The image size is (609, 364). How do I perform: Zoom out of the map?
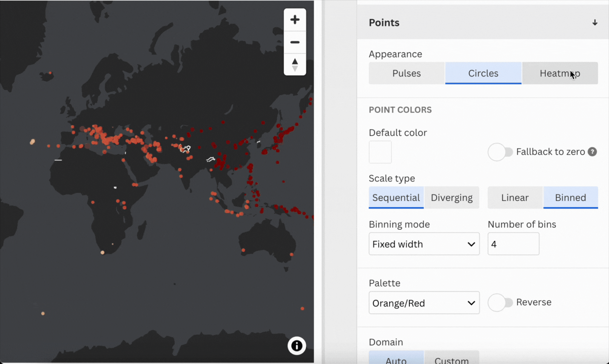pos(295,42)
